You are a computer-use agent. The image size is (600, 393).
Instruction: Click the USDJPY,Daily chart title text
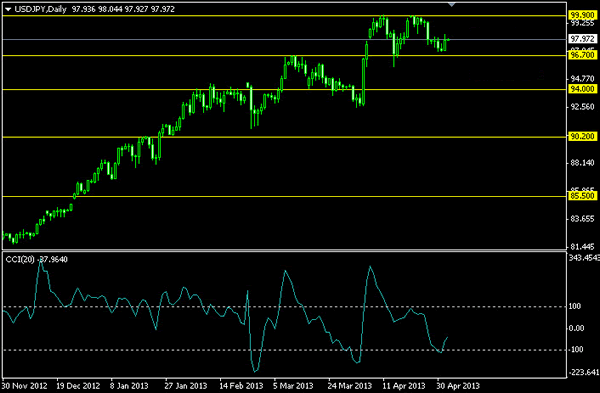40,9
